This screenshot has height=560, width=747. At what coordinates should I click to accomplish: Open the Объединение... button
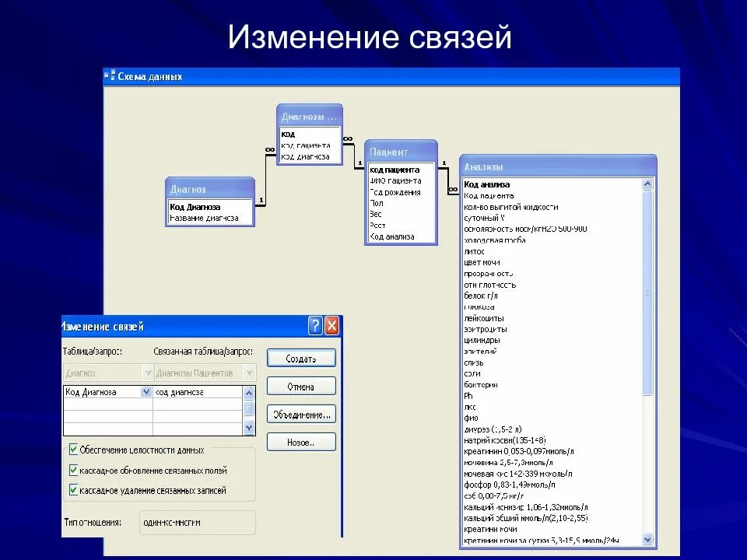tap(301, 415)
